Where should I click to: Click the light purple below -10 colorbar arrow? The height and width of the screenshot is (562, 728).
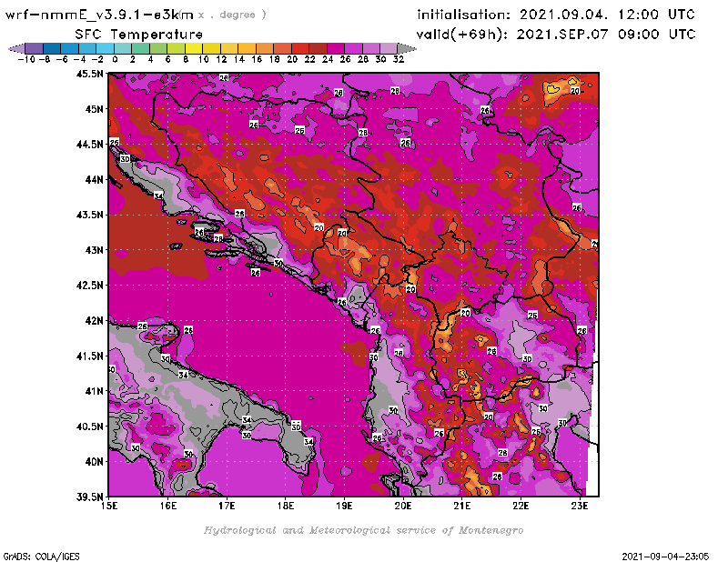(16, 48)
